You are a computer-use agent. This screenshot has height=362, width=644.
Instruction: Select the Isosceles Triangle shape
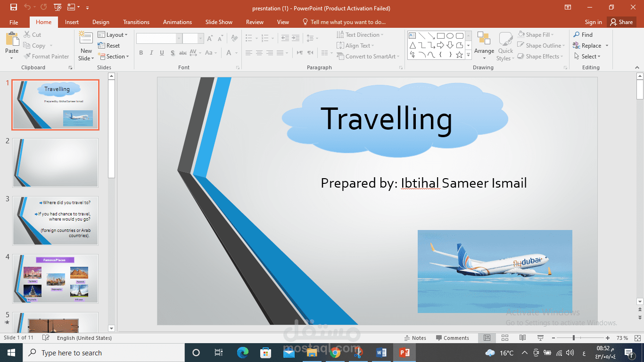point(413,45)
